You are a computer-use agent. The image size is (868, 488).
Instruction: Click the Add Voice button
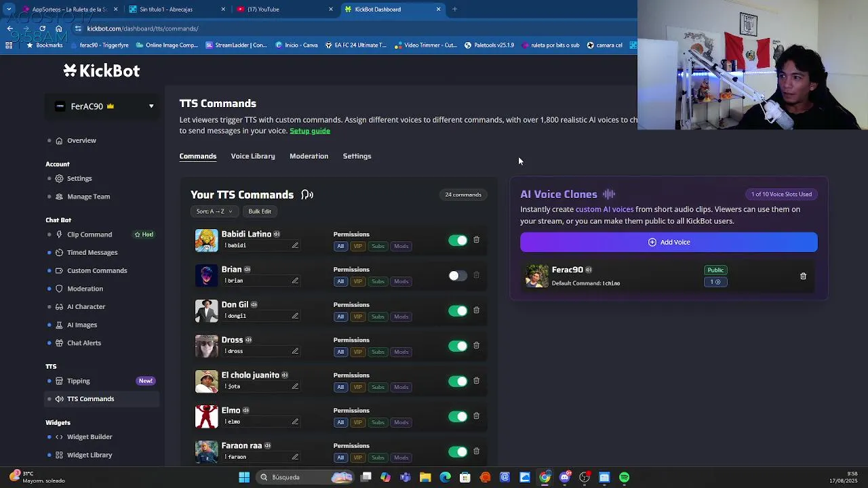click(669, 242)
